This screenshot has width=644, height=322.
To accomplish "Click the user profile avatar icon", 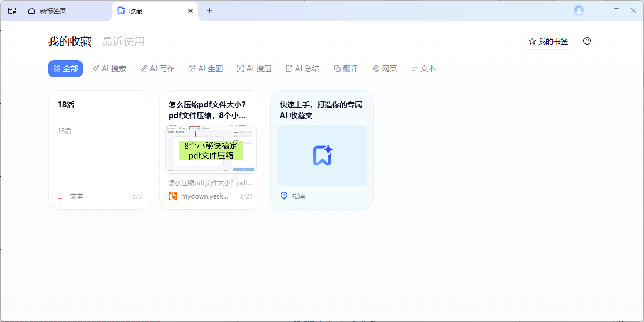I will 579,11.
